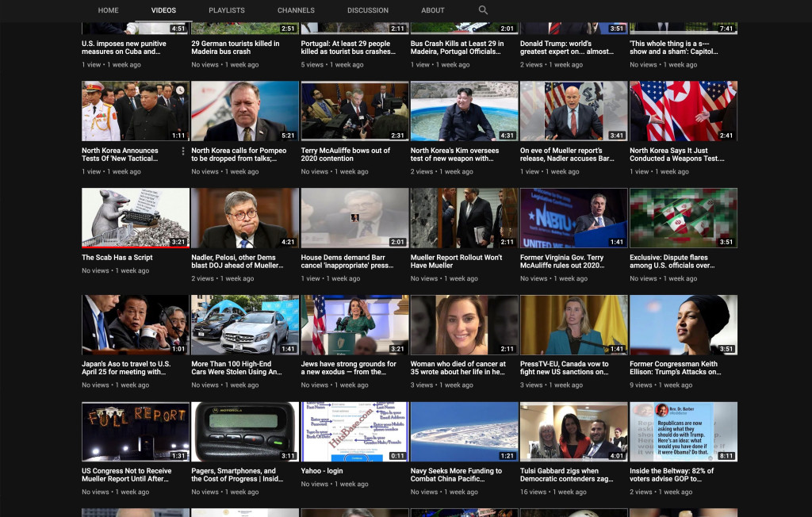Click The Scab Has a Script thumbnail
This screenshot has width=812, height=517.
coord(136,218)
